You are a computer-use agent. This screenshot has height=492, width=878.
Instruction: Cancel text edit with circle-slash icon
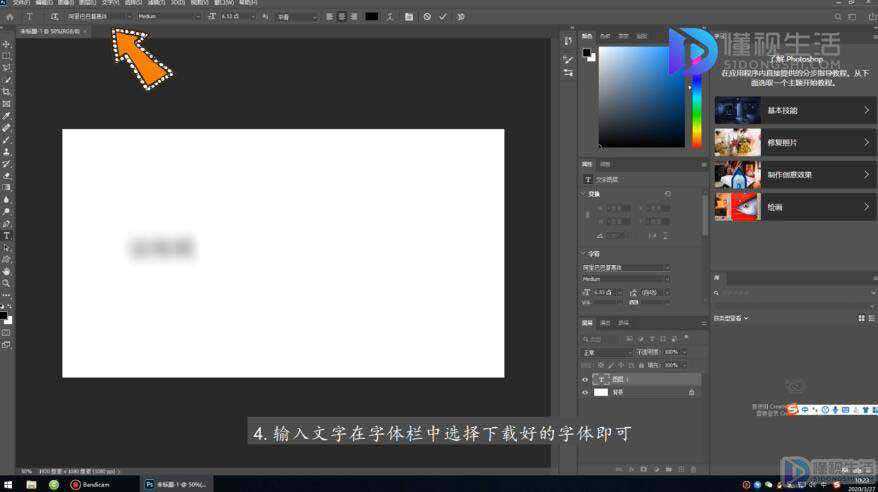[427, 17]
